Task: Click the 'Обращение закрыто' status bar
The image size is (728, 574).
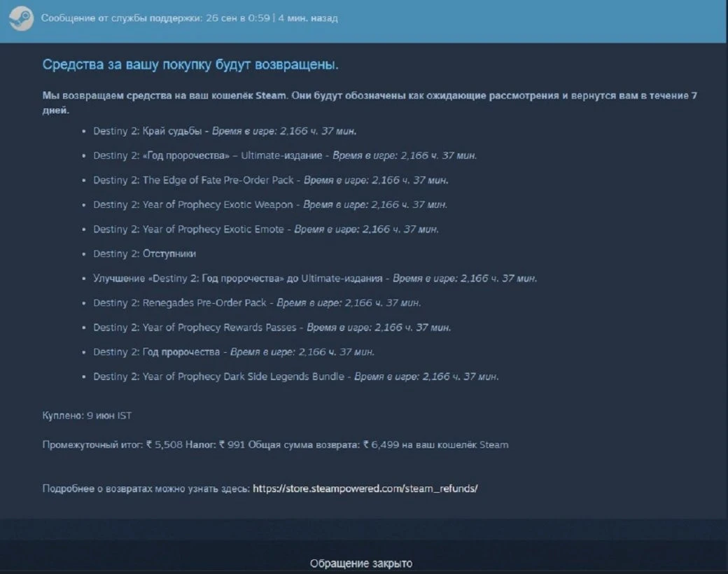Action: [x=361, y=563]
